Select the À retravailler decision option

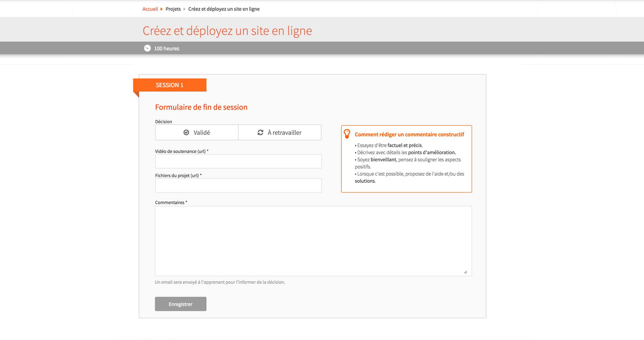click(x=280, y=132)
